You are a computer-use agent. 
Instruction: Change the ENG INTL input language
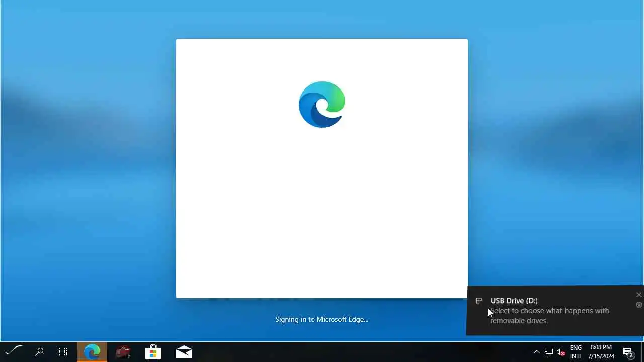576,352
